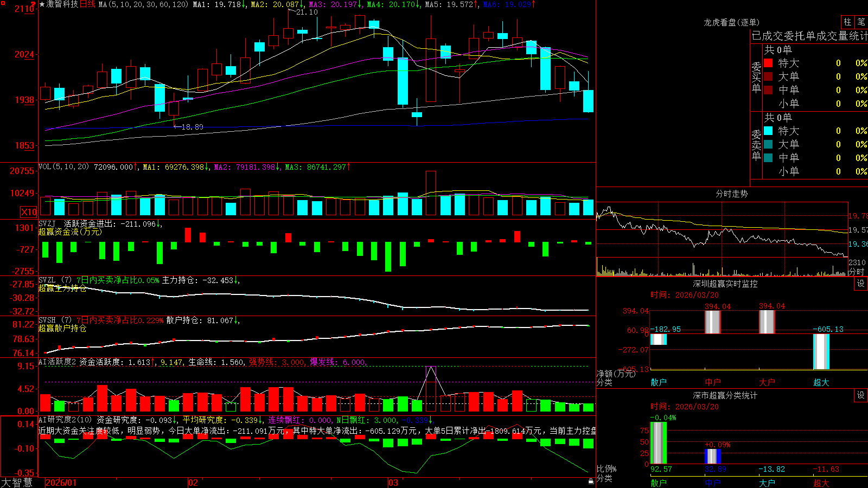Click the 时间: 2026/03/20 in 实时监控 panel

(x=685, y=295)
